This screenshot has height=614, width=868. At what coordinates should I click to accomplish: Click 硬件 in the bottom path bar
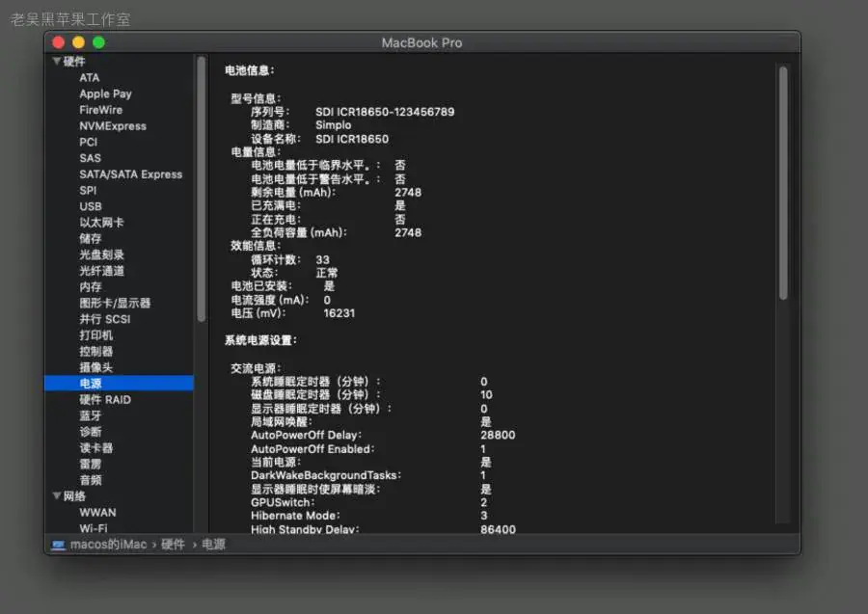pos(173,545)
